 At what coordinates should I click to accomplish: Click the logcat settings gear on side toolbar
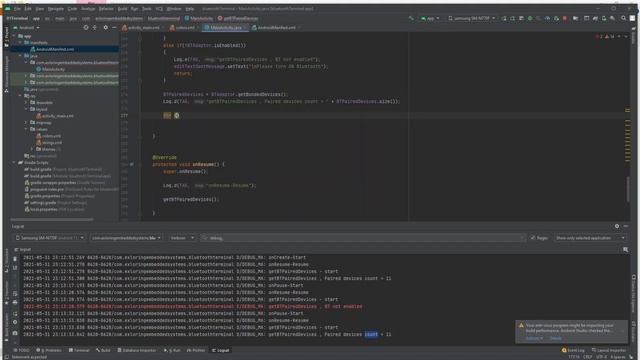click(x=15, y=322)
